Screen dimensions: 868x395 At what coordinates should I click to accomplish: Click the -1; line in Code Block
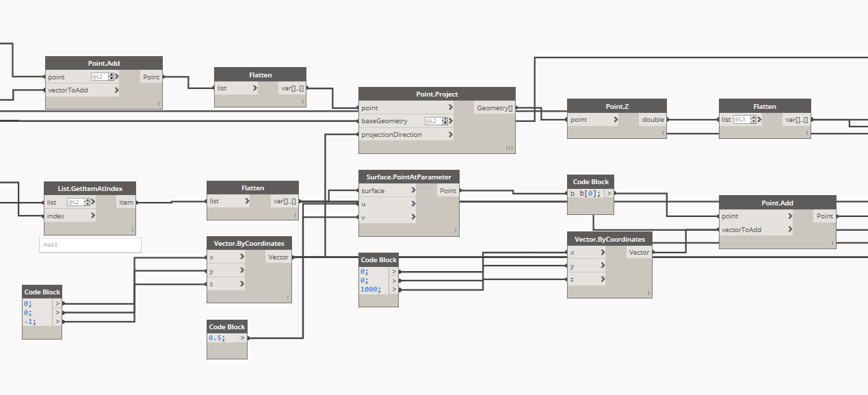pos(29,321)
